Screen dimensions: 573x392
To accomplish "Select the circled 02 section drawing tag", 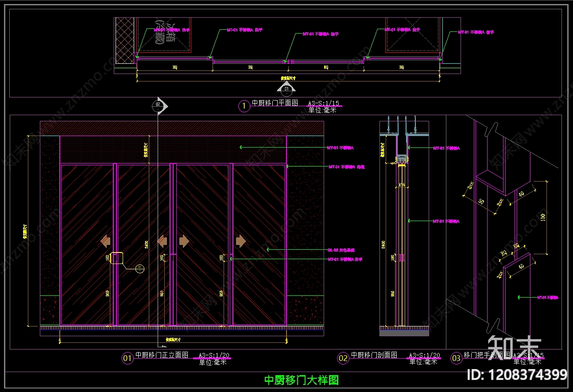I will coord(343,358).
